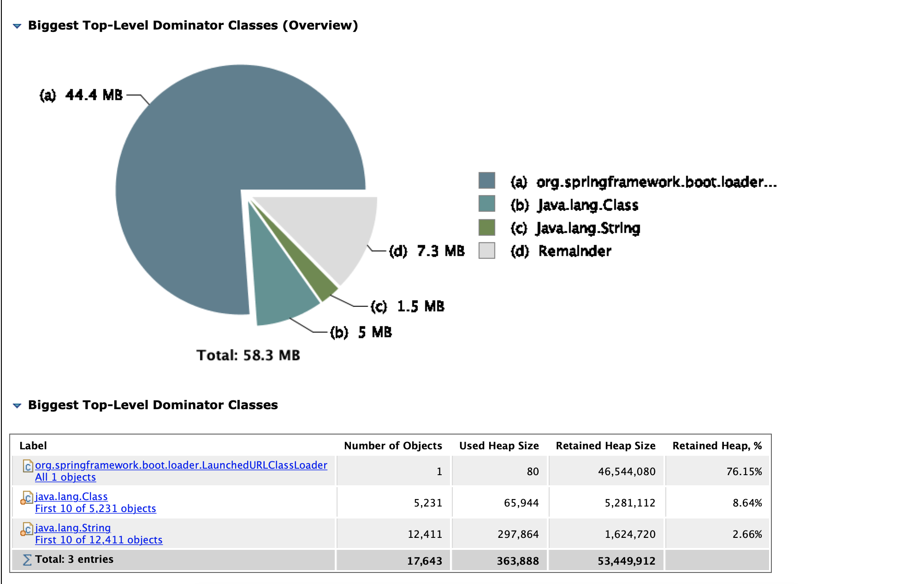Click the 'Total: 3 entries' row label
924x584 pixels.
[74, 559]
